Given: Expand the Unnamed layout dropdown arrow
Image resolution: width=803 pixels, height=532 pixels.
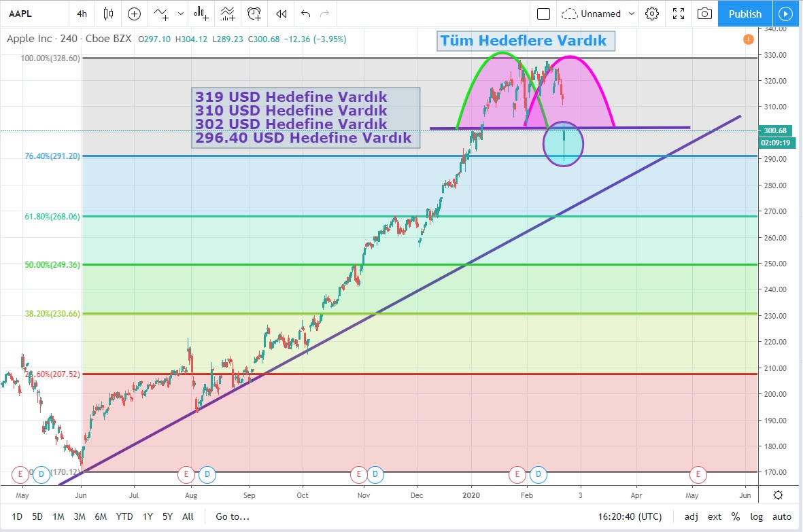Looking at the screenshot, I should pyautogui.click(x=632, y=14).
